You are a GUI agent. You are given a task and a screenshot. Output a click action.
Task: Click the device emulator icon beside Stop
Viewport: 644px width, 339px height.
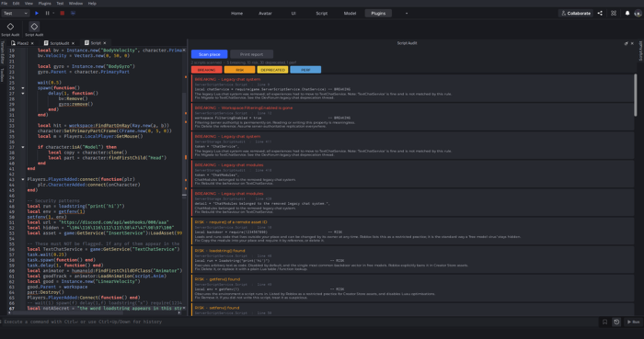[x=73, y=13]
